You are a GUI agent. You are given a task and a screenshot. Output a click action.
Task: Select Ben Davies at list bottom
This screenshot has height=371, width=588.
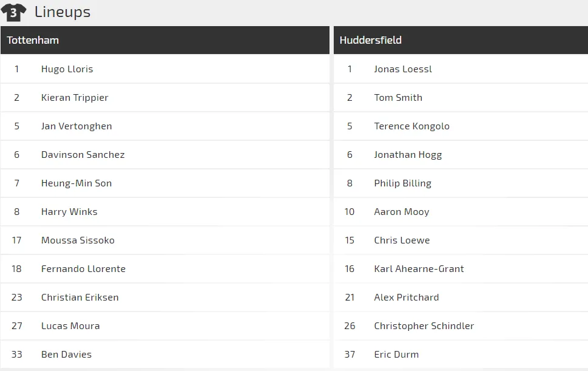[x=66, y=355]
